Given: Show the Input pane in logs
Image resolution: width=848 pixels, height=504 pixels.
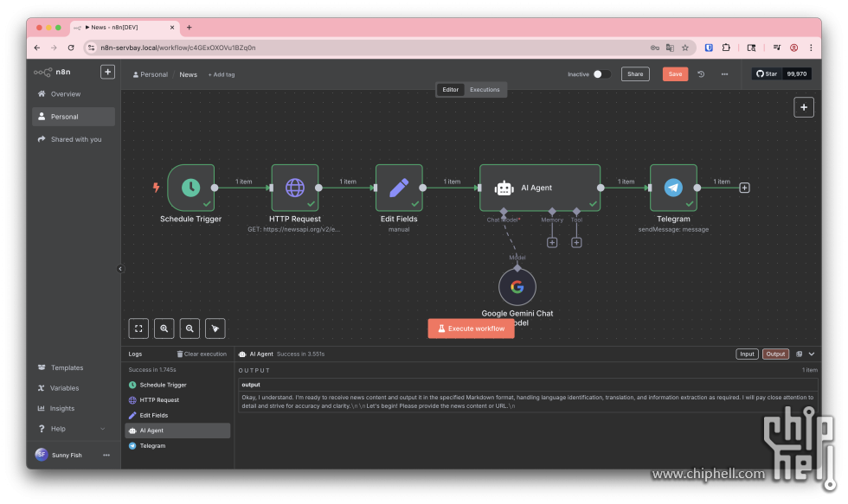Looking at the screenshot, I should (747, 354).
